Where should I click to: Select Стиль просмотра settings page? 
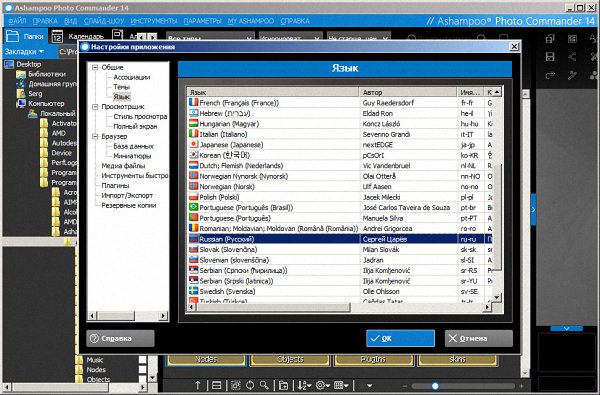[x=140, y=116]
